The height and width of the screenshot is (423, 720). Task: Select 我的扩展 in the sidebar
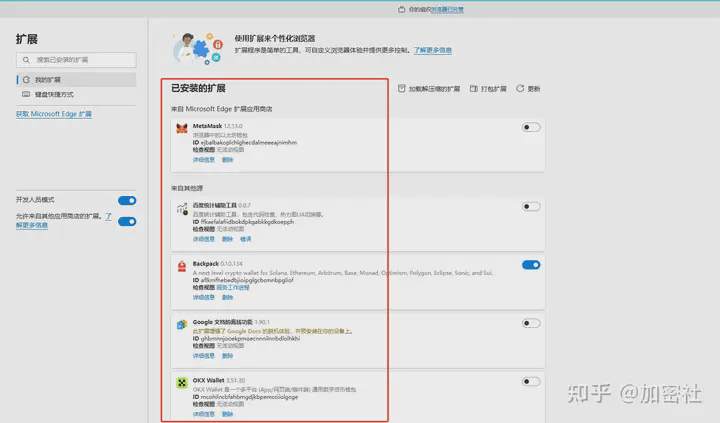(76, 79)
